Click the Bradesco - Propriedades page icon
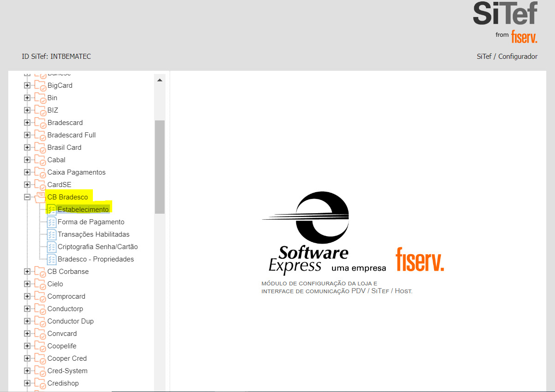The image size is (555, 392). [51, 259]
